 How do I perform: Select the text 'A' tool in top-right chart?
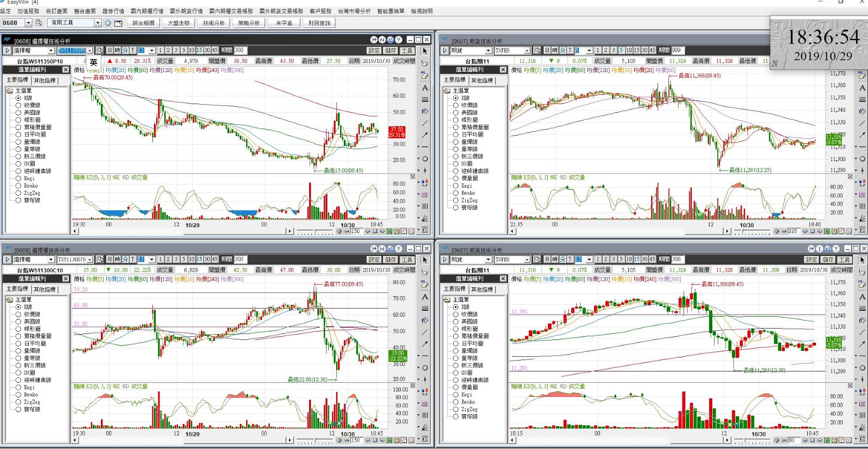click(x=862, y=88)
